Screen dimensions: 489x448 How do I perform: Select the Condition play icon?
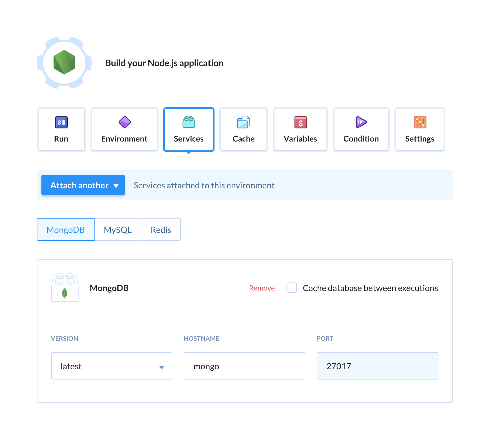point(361,122)
